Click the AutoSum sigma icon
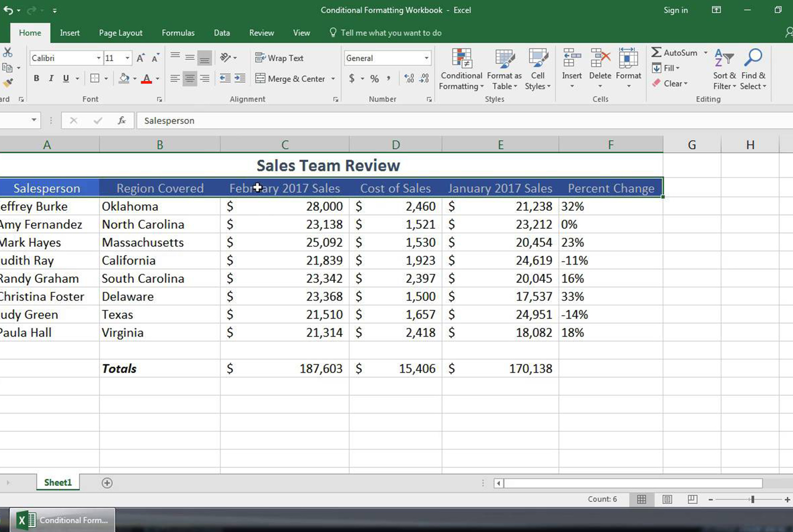 coord(656,52)
